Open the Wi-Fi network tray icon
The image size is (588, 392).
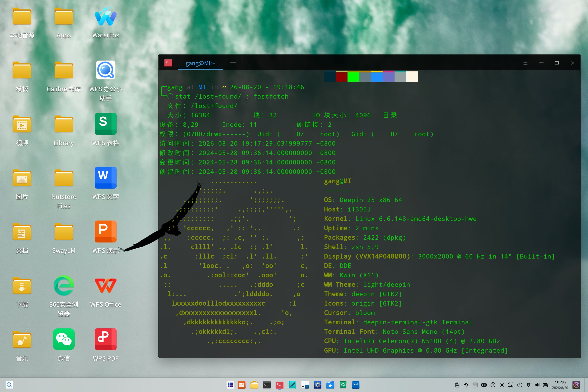coord(528,385)
